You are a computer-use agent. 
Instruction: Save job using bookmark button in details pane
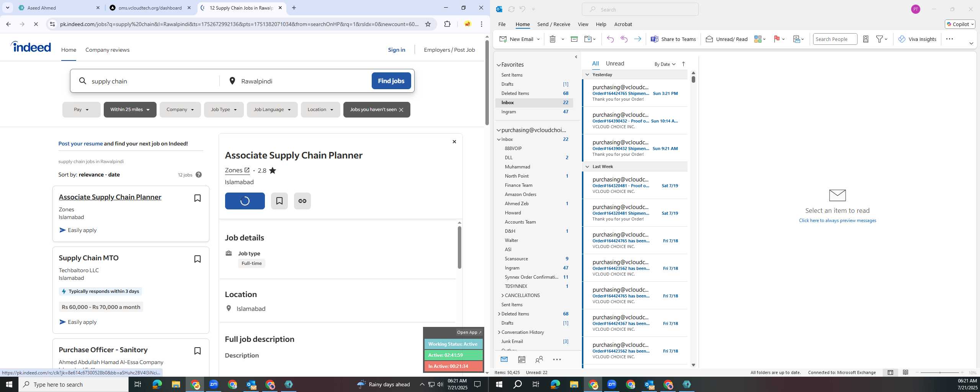(x=279, y=201)
